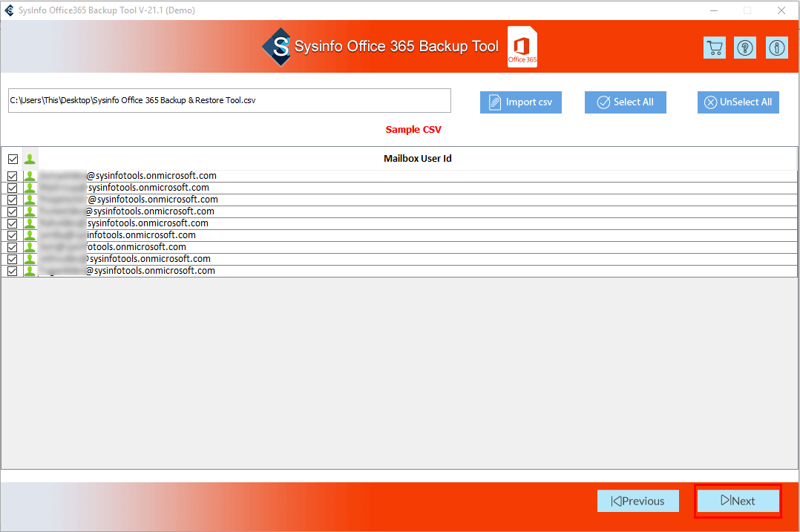Select the last mailbox email address

pos(128,271)
